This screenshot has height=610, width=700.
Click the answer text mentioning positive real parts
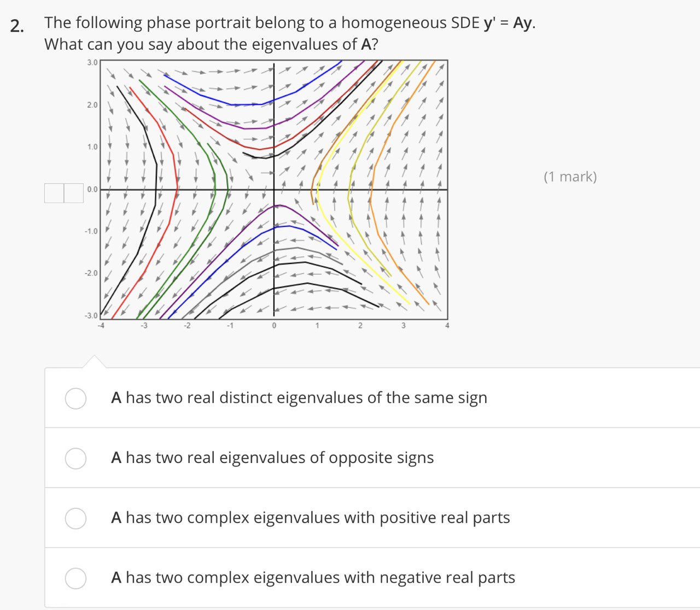[x=311, y=518]
